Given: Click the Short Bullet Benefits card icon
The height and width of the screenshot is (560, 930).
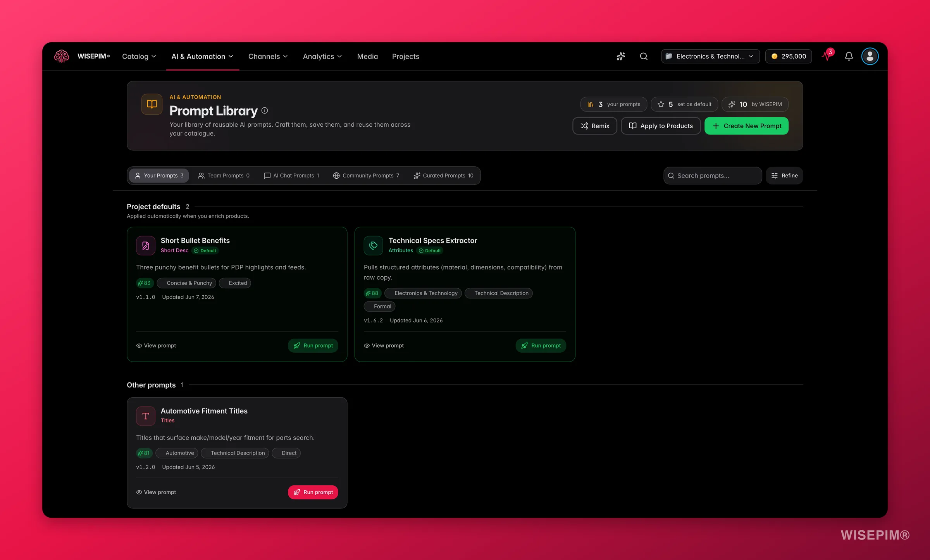Looking at the screenshot, I should pos(146,245).
